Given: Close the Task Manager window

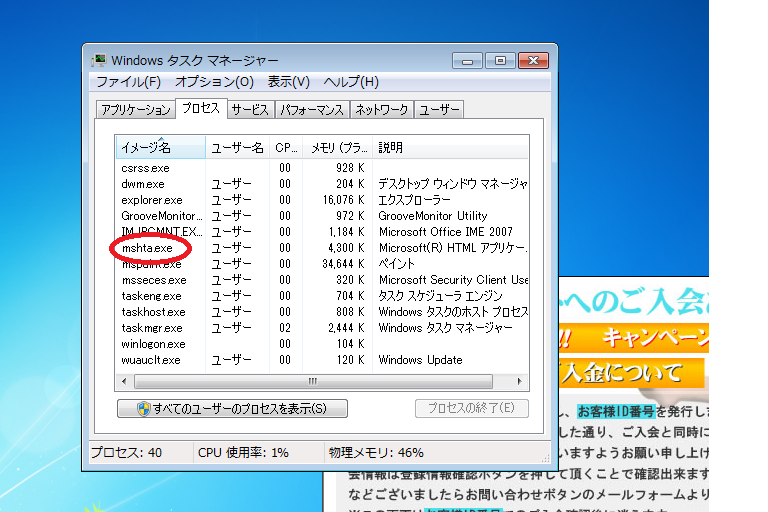Looking at the screenshot, I should (533, 61).
